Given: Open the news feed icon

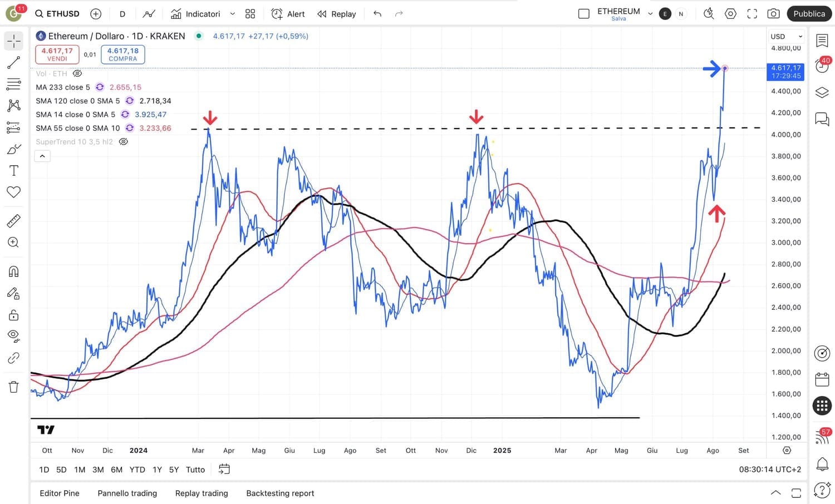Looking at the screenshot, I should [822, 437].
